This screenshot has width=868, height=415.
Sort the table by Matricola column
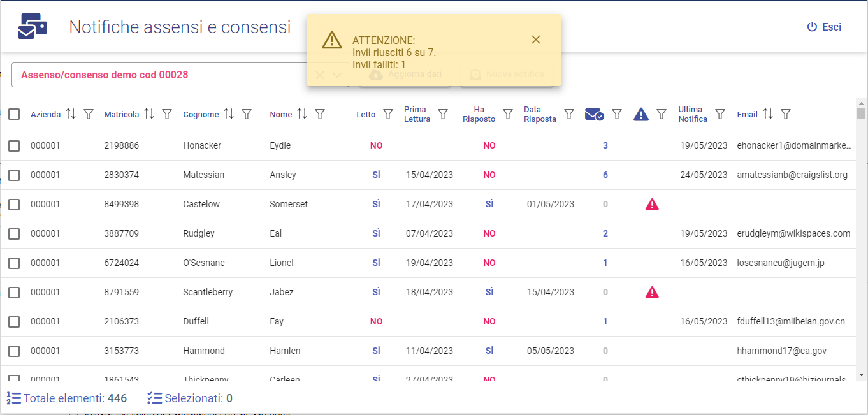pos(149,114)
